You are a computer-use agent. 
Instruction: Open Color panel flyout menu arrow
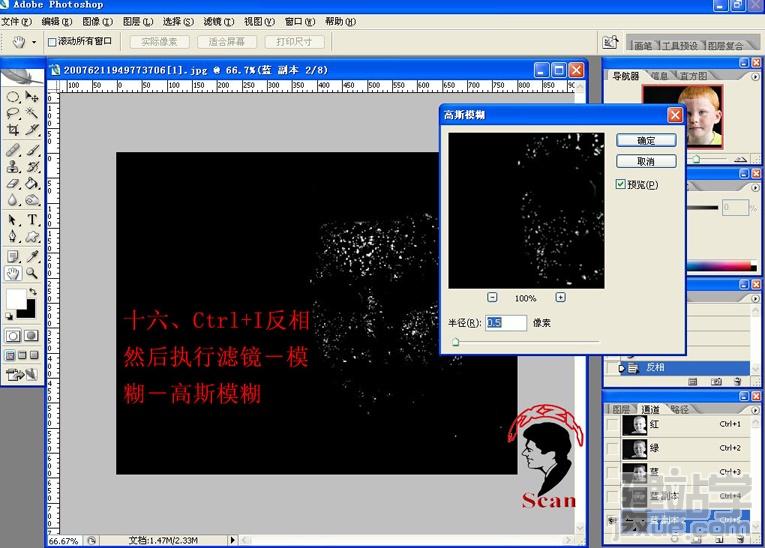tap(755, 187)
